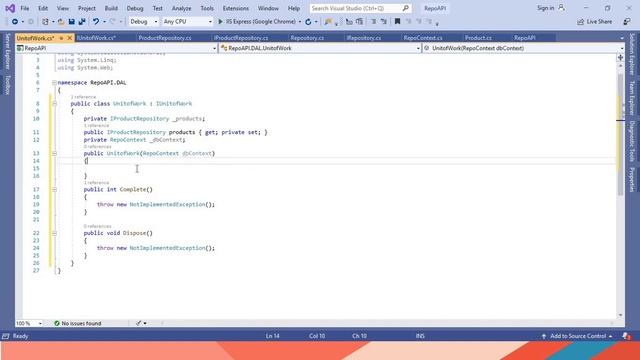640x360 pixels.
Task: Collapse the UnitofWork constructor region
Action: [54, 153]
